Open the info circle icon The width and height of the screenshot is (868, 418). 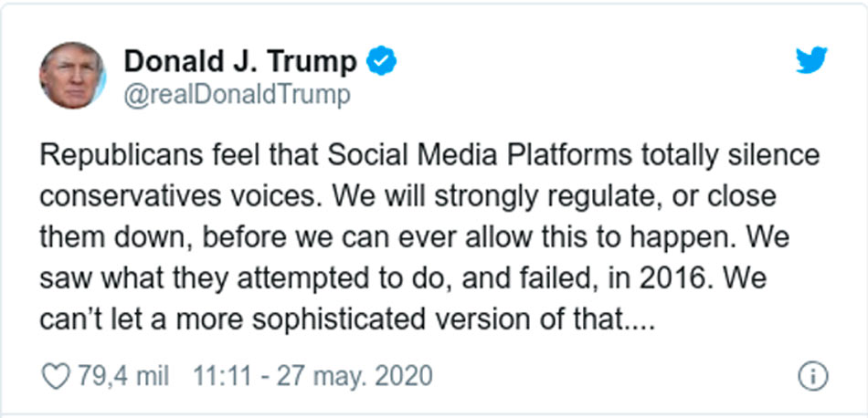(x=812, y=376)
